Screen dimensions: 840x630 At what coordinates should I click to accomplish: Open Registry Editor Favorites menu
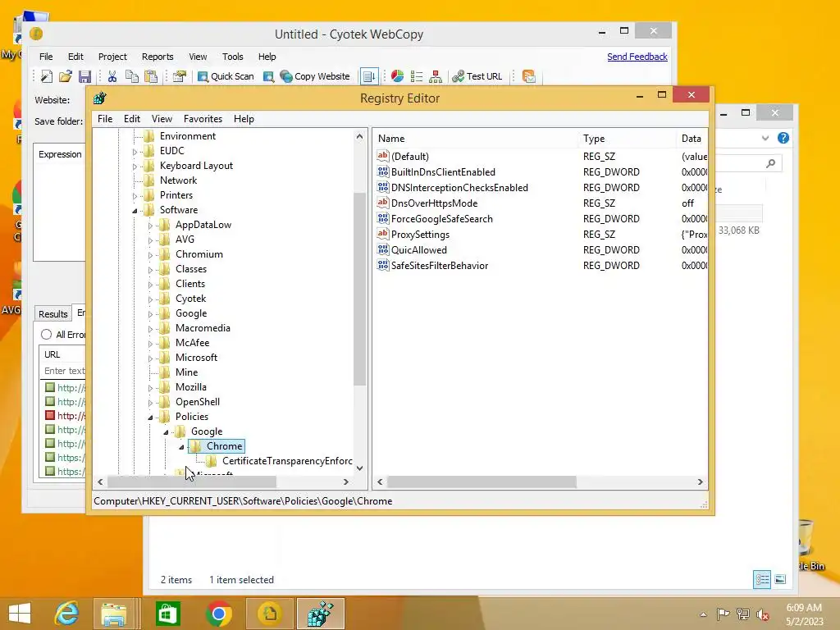203,119
